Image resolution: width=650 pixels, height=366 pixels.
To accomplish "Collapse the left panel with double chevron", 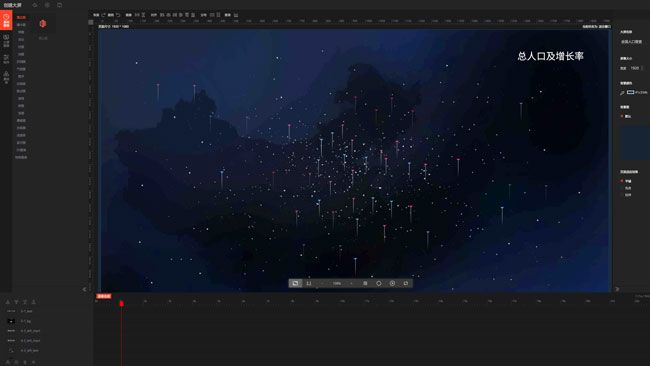I will [85, 289].
